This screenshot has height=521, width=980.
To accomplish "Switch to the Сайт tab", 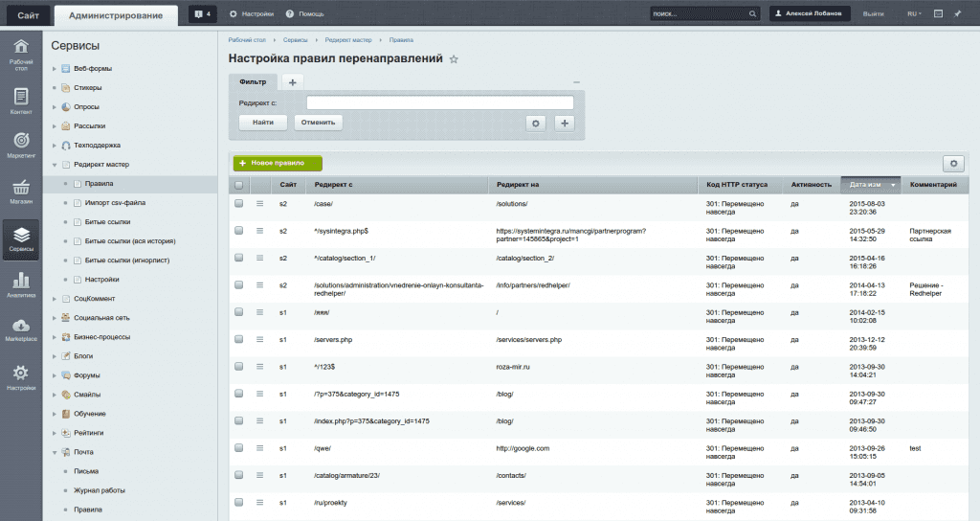I will coord(28,15).
